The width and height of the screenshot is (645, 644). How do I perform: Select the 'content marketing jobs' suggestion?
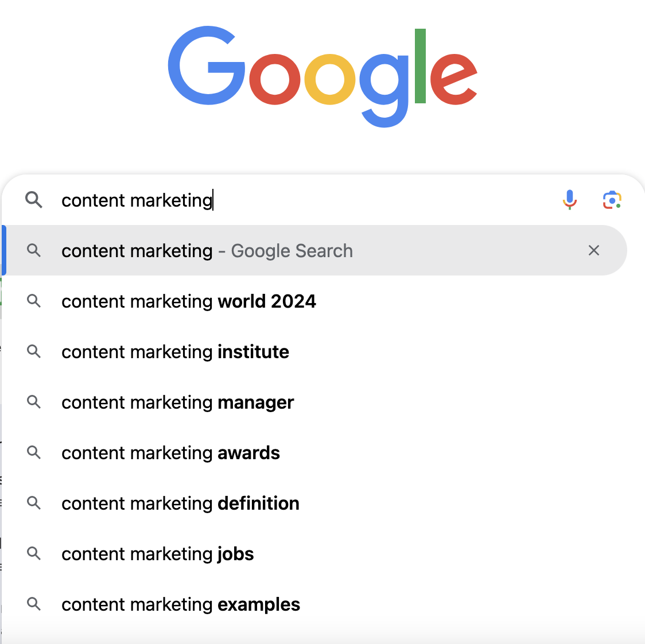[157, 553]
